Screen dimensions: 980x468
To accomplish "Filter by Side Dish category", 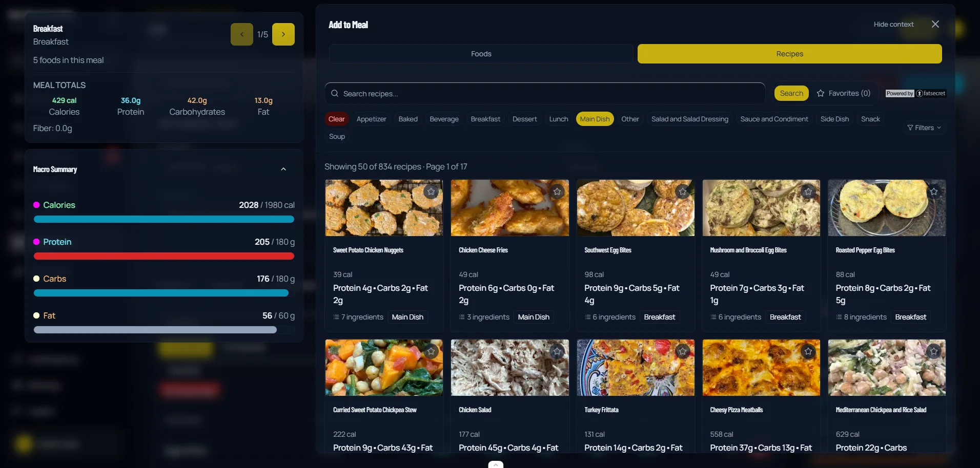I will click(x=835, y=119).
